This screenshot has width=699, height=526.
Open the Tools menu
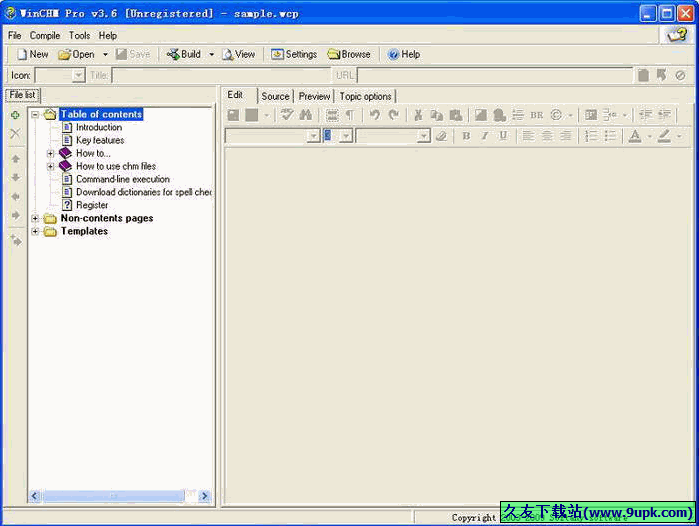coord(79,36)
